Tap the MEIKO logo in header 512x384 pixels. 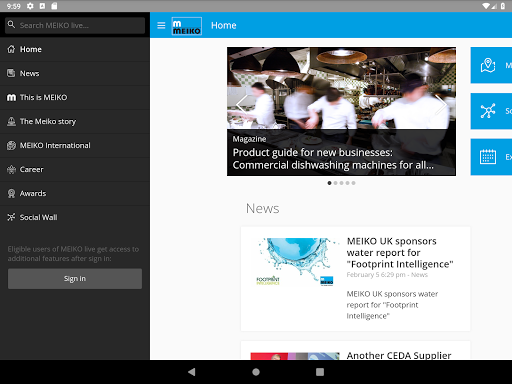point(187,26)
